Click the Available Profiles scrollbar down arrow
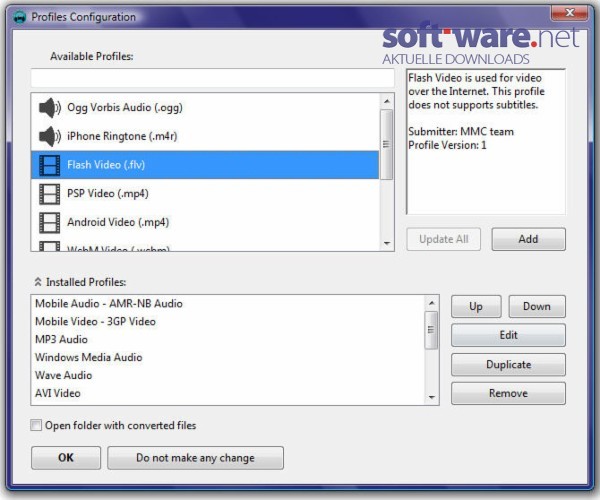 click(x=387, y=243)
